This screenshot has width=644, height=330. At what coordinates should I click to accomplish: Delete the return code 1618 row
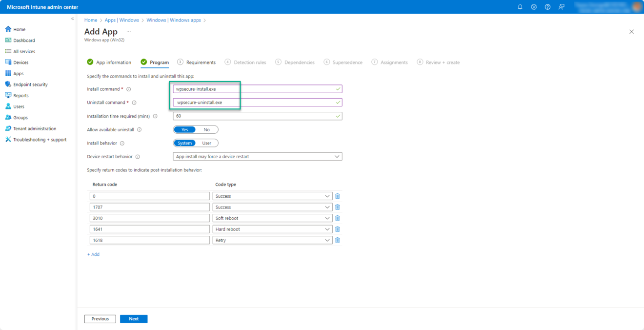(337, 240)
